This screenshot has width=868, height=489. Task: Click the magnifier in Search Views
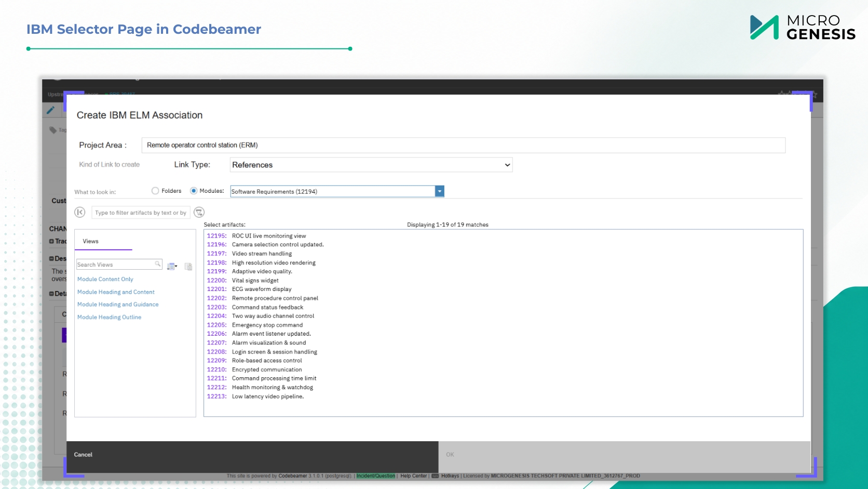coord(157,264)
